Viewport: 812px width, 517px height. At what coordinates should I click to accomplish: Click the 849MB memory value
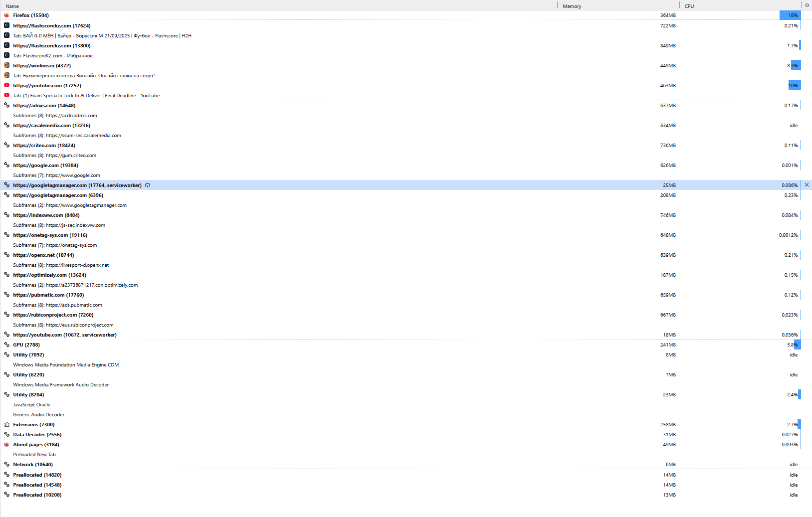[668, 45]
